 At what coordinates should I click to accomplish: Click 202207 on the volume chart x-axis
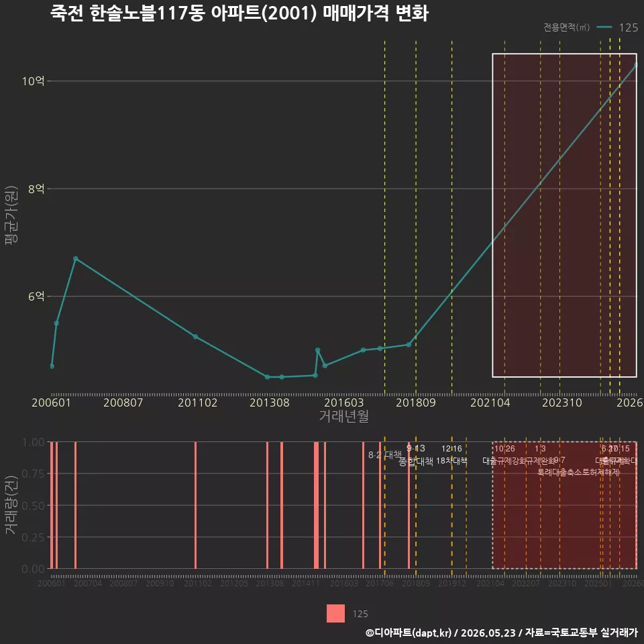[526, 583]
